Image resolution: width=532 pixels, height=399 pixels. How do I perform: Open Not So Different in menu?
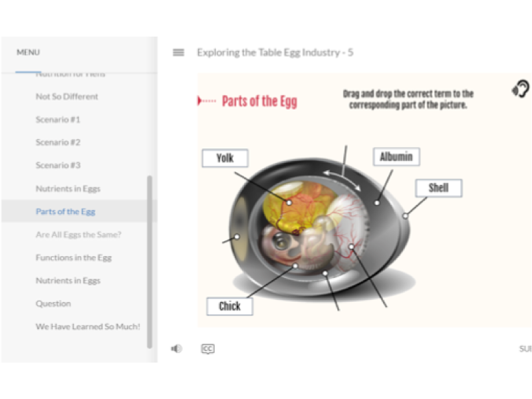click(x=67, y=96)
